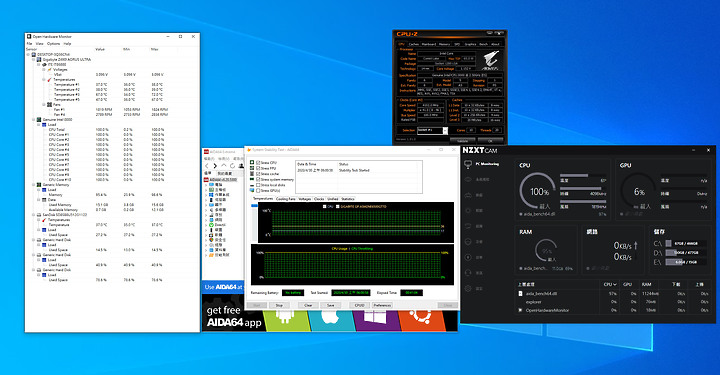The height and width of the screenshot is (375, 720).
Task: Toggle the Stress system memory checkbox
Action: (258, 179)
